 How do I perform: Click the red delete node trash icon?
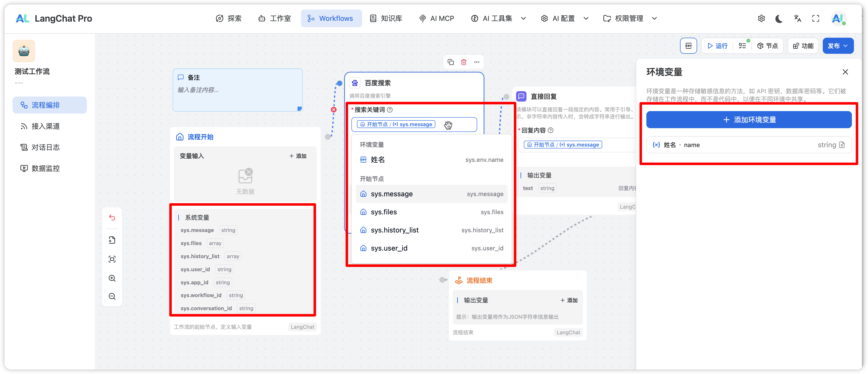[x=464, y=62]
